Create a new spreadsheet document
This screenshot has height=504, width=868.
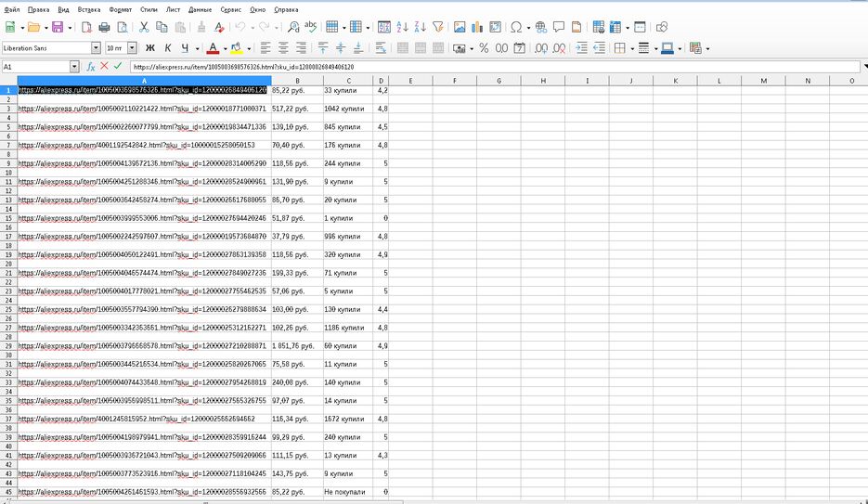click(10, 27)
